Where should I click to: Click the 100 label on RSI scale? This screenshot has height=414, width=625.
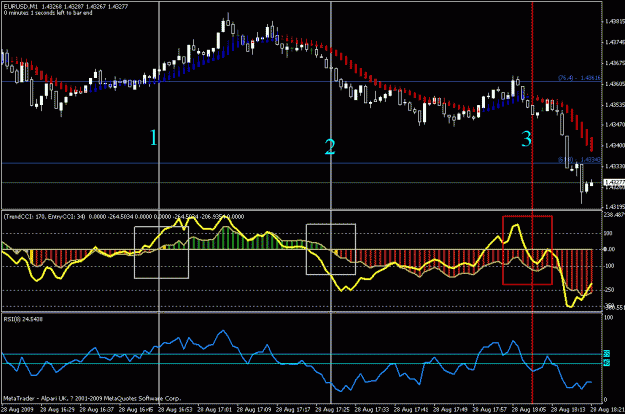tap(609, 318)
